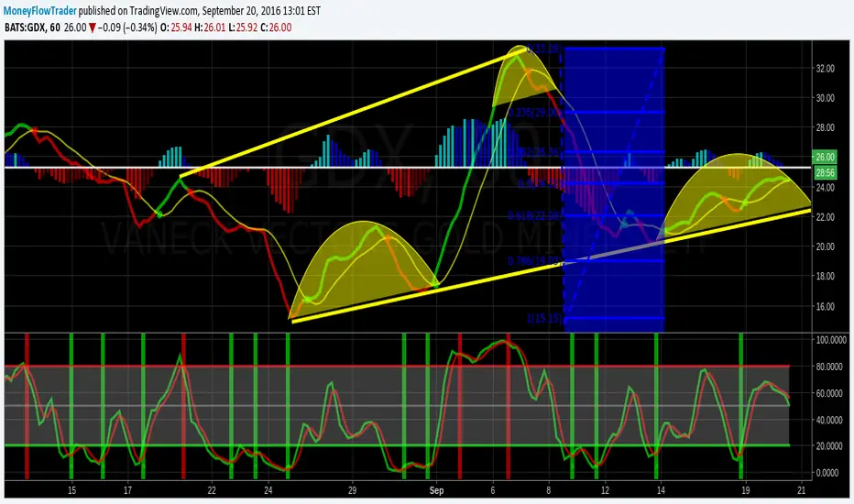Click date 19 on the time axis
Image resolution: width=854 pixels, height=504 pixels.
pyautogui.click(x=745, y=490)
